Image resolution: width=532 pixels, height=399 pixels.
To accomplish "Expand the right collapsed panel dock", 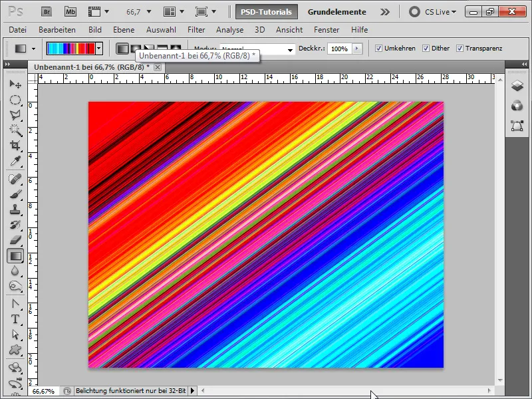I will point(524,64).
